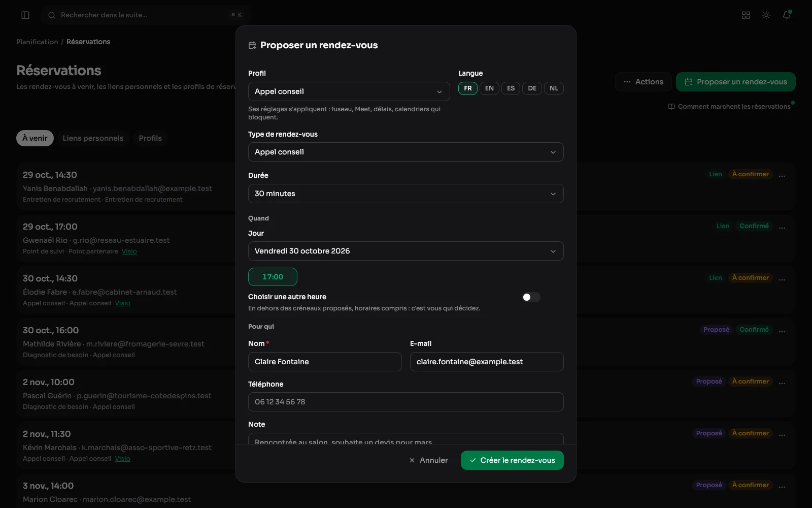The image size is (812, 508).
Task: Toggle the sidebar panel icon
Action: [x=25, y=15]
